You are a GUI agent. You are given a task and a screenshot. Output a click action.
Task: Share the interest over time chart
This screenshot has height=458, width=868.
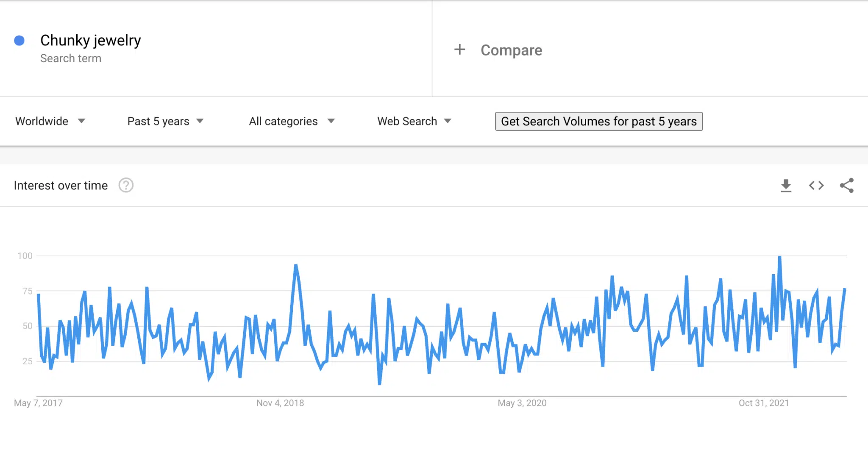[x=847, y=186]
